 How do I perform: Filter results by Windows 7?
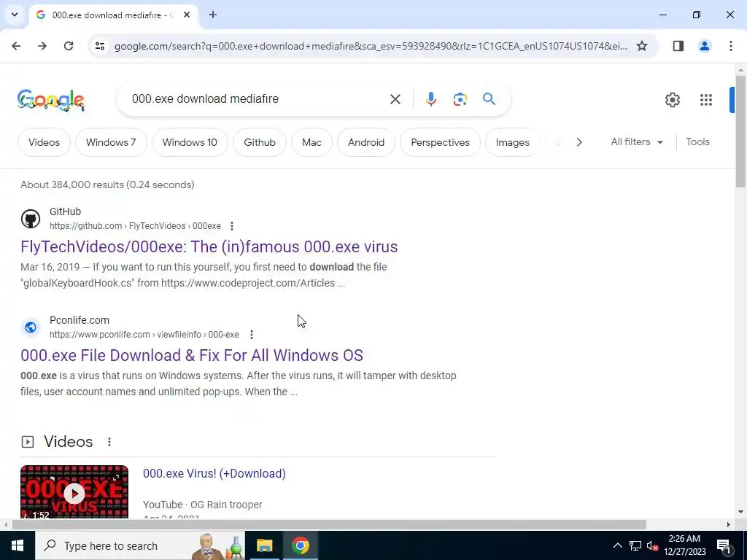(x=111, y=142)
